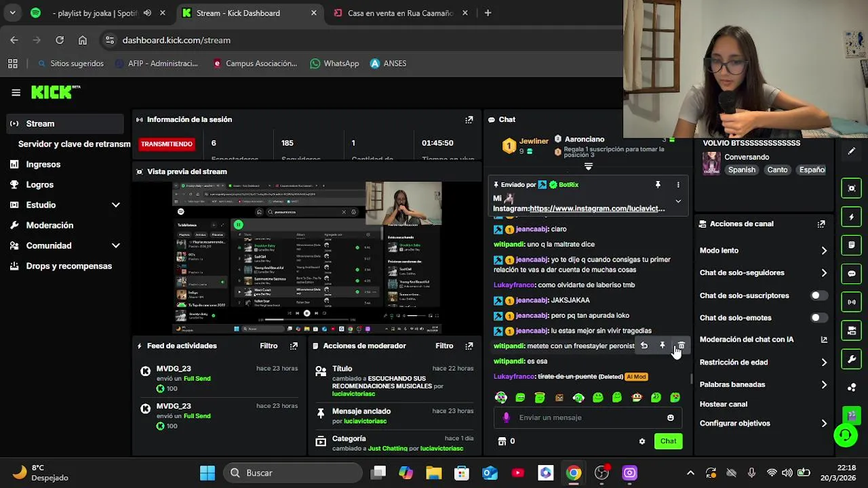
Task: Expand the pinned message chevron
Action: 677,201
